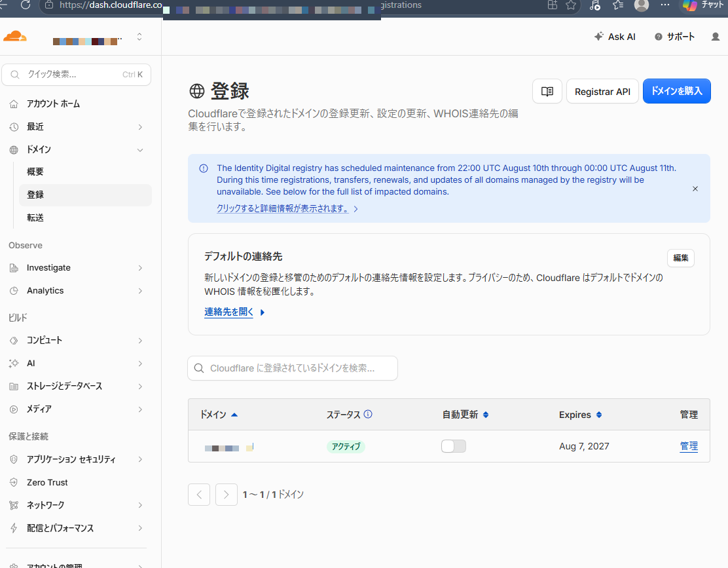Viewport: 728px width, 568px height.
Task: Open the Copilot チャット button
Action: pyautogui.click(x=703, y=5)
